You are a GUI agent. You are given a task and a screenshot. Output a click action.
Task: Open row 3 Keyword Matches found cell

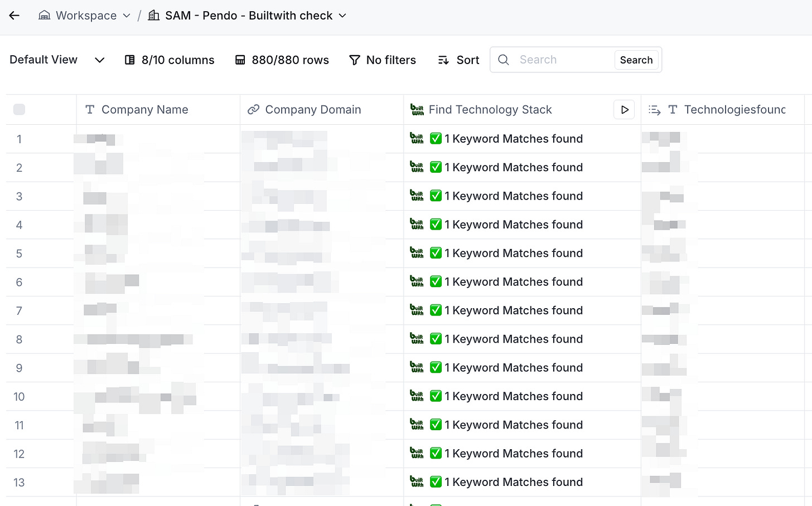point(522,196)
